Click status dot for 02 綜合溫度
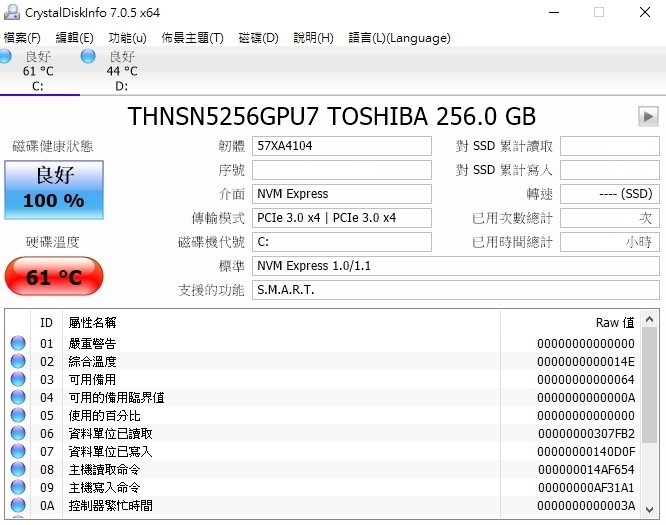This screenshot has height=525, width=666. (18, 361)
